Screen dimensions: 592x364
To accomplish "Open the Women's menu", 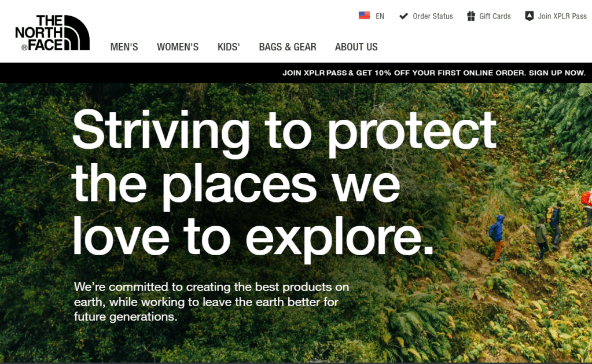I will (178, 47).
